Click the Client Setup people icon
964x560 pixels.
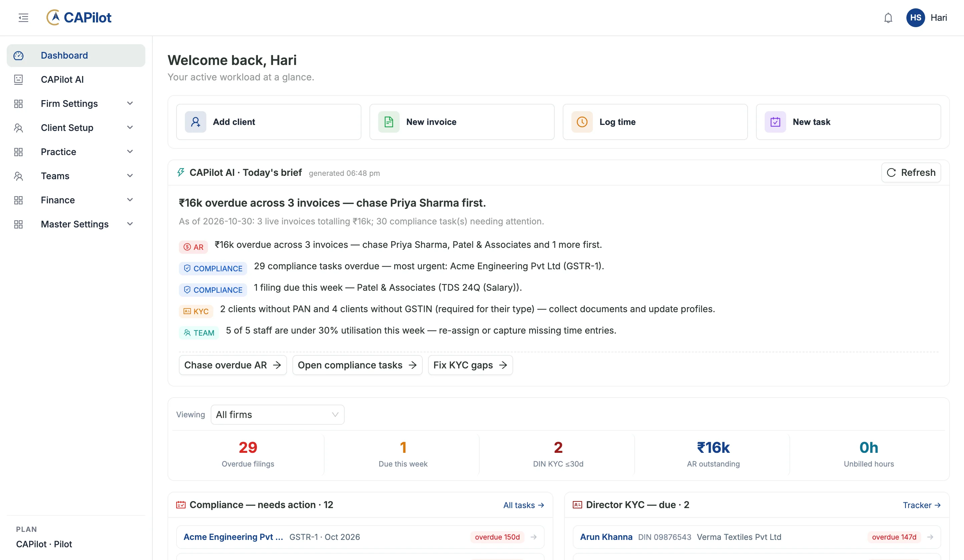(18, 128)
